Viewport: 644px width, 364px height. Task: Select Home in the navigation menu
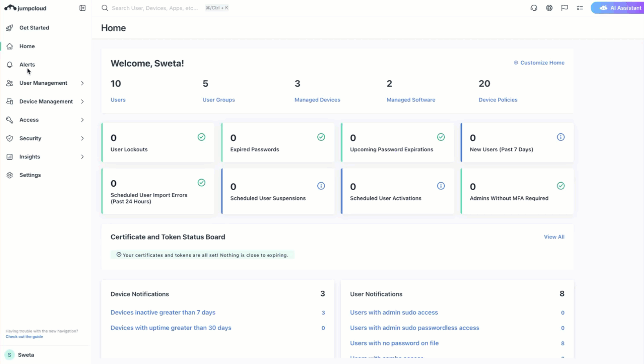tap(27, 46)
